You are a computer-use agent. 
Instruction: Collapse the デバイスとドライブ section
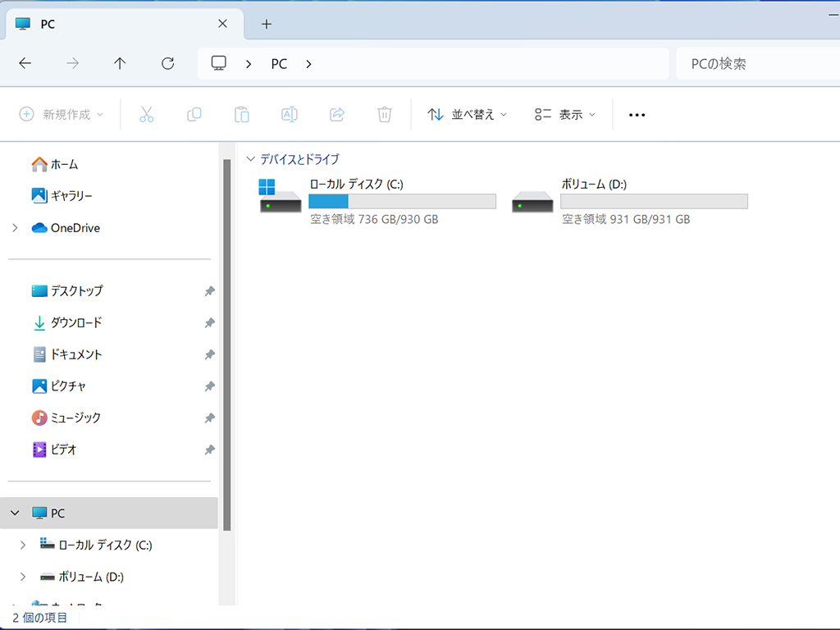click(250, 158)
